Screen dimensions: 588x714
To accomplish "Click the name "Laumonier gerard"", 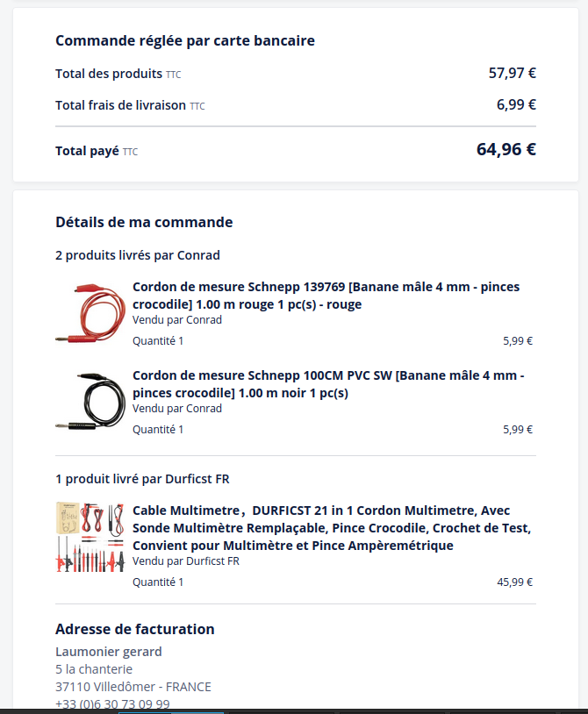I will (109, 652).
